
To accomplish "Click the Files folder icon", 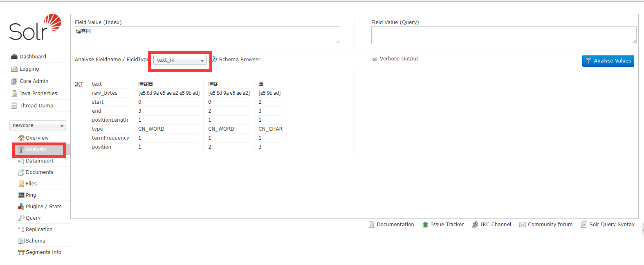I will [21, 184].
